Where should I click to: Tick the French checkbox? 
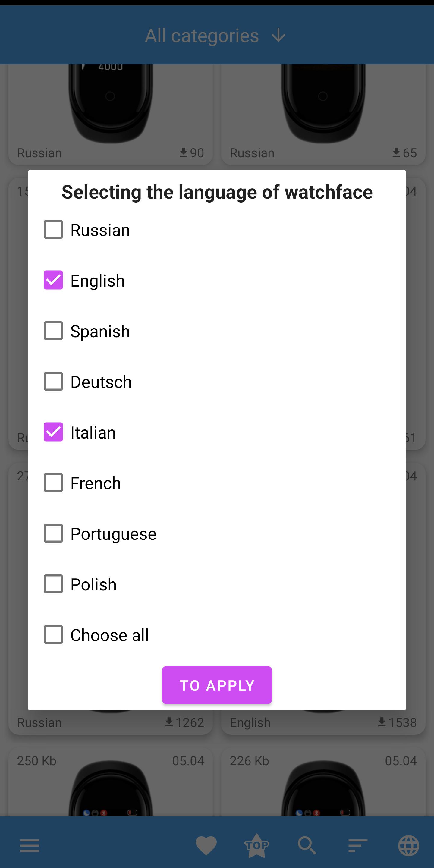[53, 483]
